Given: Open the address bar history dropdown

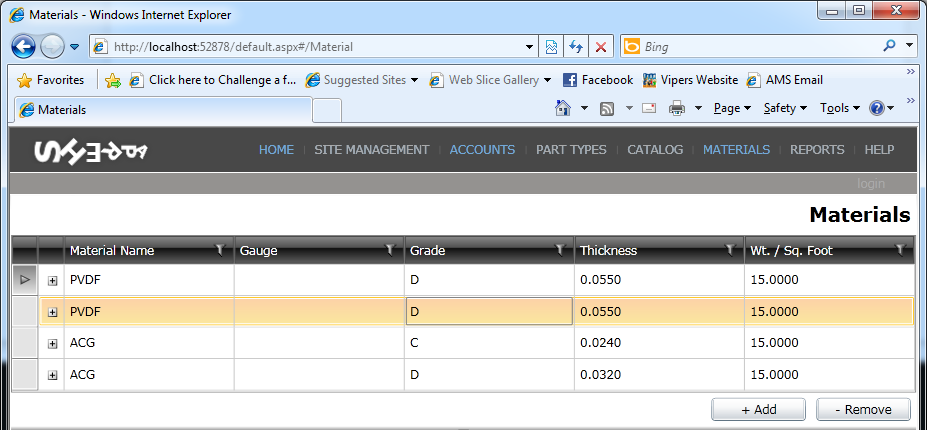Looking at the screenshot, I should (x=529, y=47).
